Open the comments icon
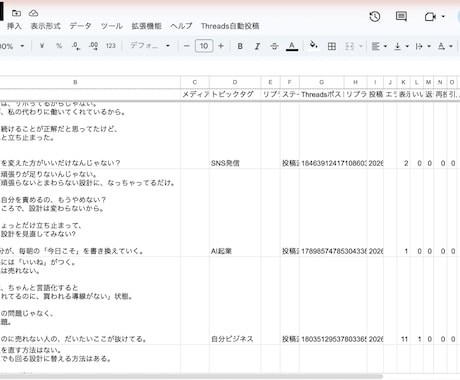This screenshot has height=380, width=460. click(x=401, y=16)
